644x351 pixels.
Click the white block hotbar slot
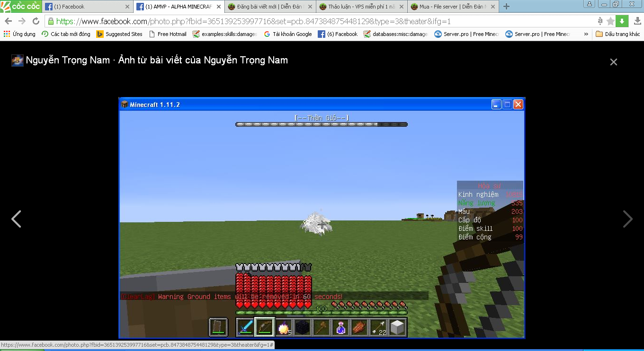coord(398,327)
